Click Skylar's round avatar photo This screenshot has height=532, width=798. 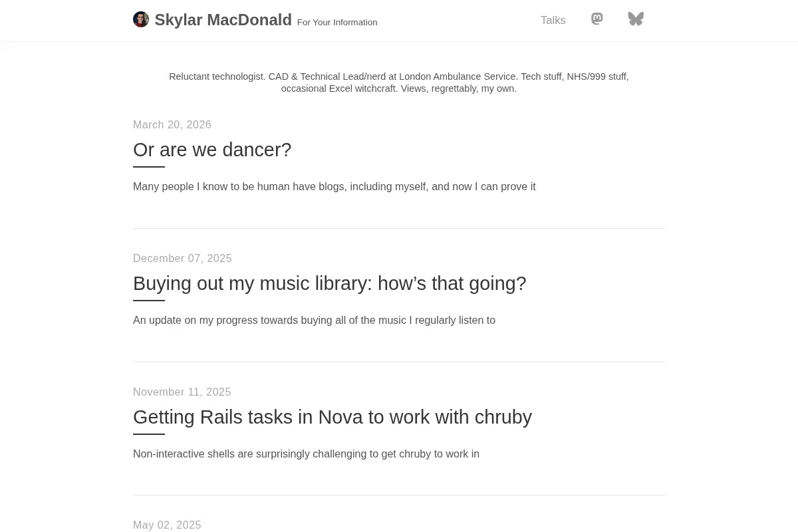141,19
